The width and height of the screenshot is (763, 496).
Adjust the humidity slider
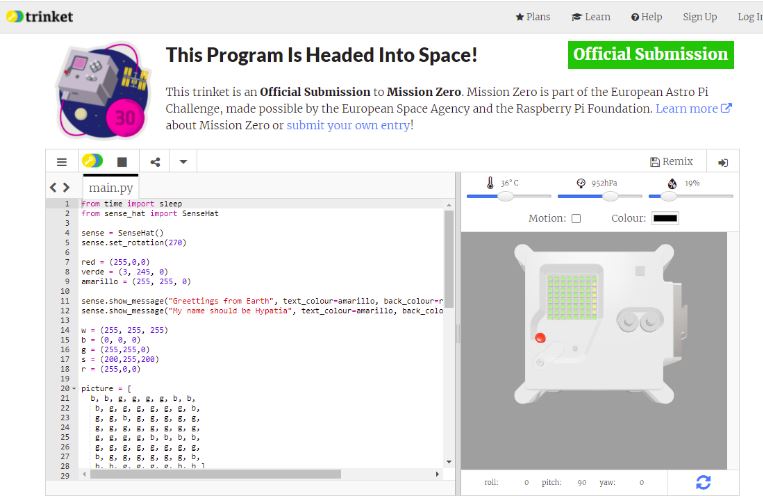[666, 196]
